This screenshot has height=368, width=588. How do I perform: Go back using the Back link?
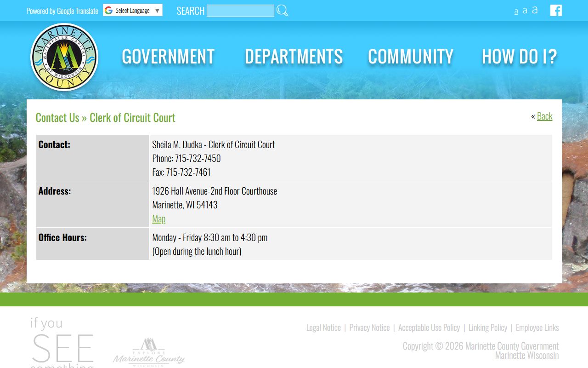[544, 116]
